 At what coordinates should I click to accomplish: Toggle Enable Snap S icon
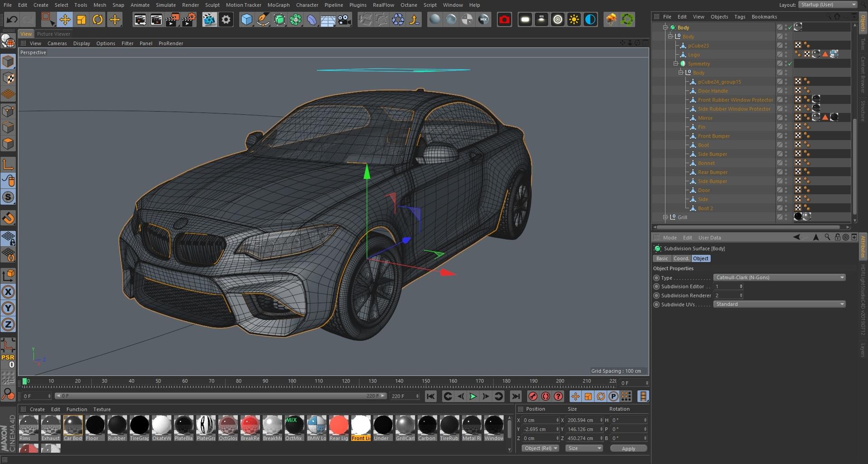(x=8, y=197)
